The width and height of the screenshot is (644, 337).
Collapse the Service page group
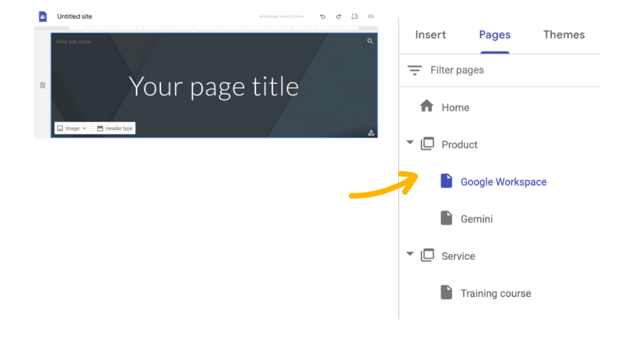(x=410, y=254)
